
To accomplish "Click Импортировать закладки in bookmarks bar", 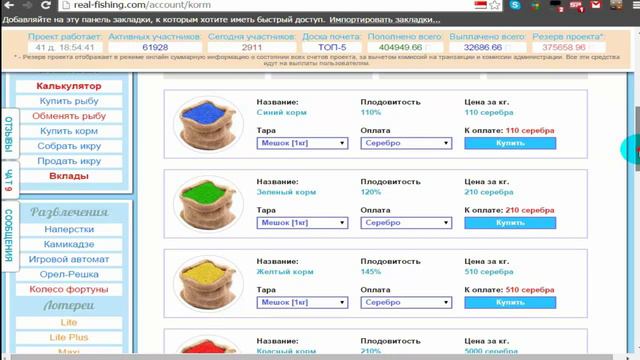I will pos(385,20).
